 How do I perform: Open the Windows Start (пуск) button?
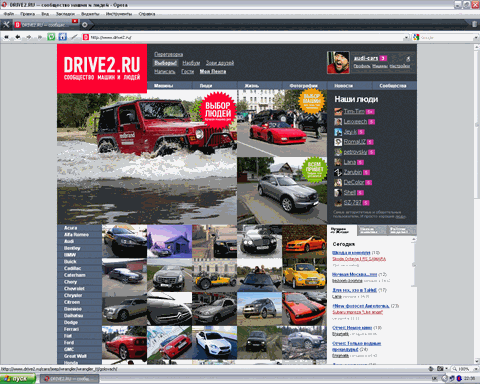pos(18,379)
